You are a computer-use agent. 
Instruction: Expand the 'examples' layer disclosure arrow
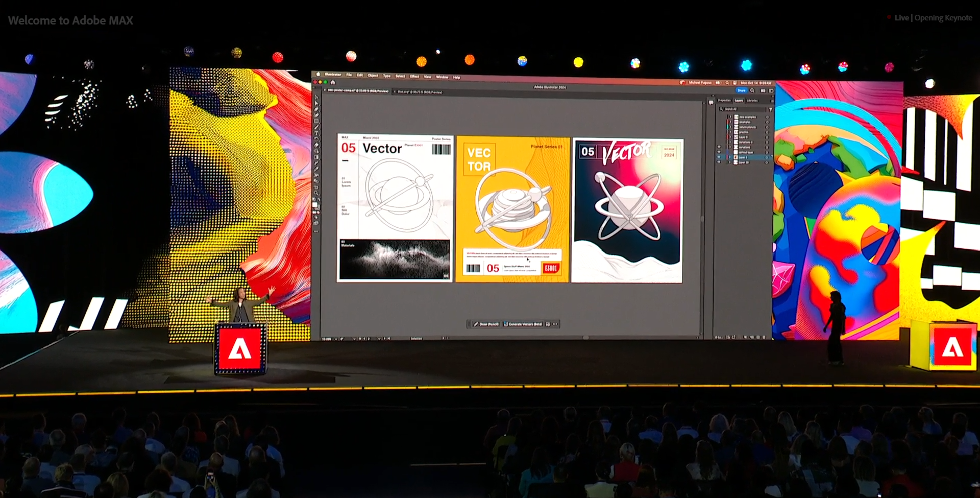pos(730,122)
